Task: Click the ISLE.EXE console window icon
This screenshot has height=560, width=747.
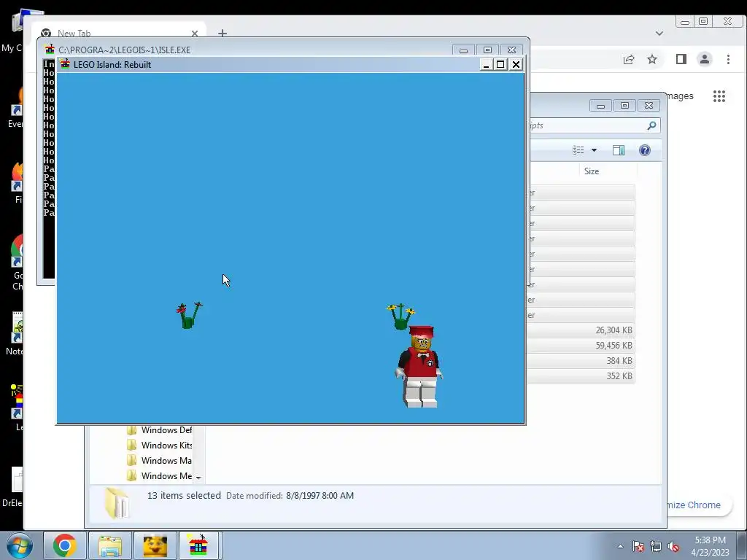Action: (x=50, y=50)
